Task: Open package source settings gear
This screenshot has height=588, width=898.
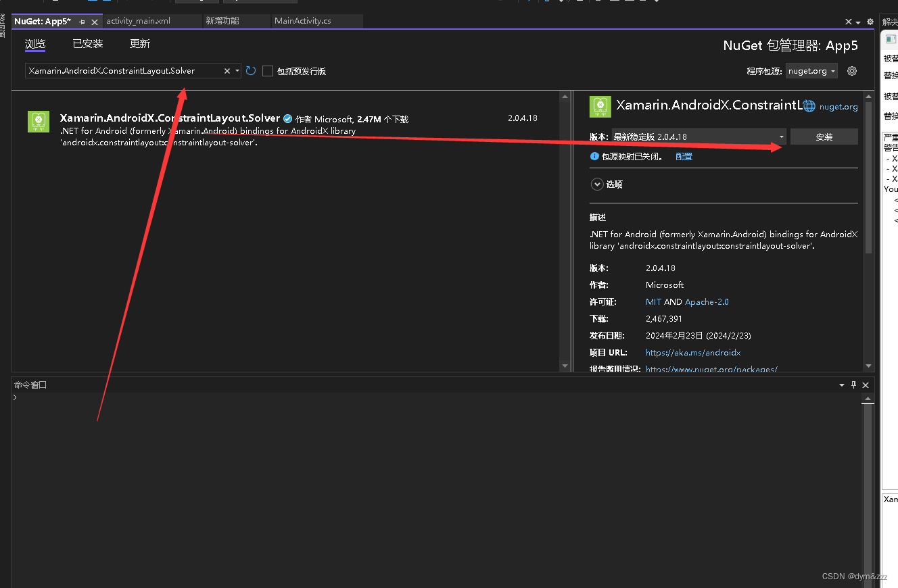Action: [852, 71]
